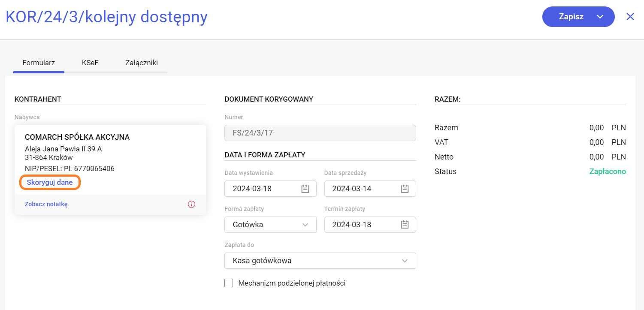Expand the Zapłata do dropdown
Image resolution: width=644 pixels, height=310 pixels.
[x=320, y=261]
